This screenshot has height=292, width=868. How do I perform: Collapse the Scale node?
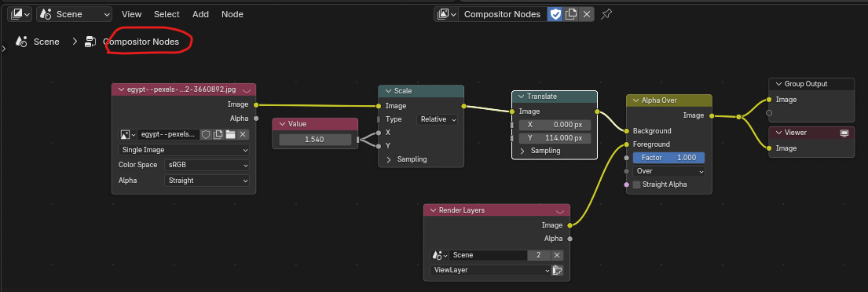(x=387, y=91)
